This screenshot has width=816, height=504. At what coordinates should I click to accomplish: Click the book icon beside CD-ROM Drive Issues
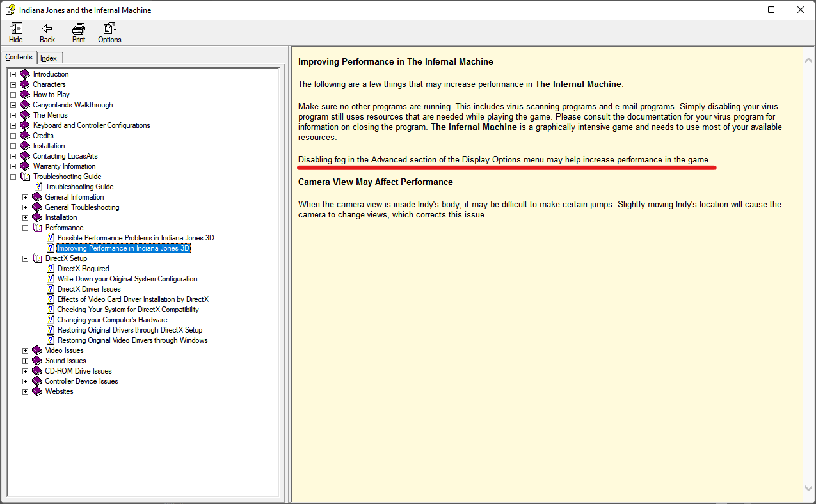pyautogui.click(x=37, y=371)
